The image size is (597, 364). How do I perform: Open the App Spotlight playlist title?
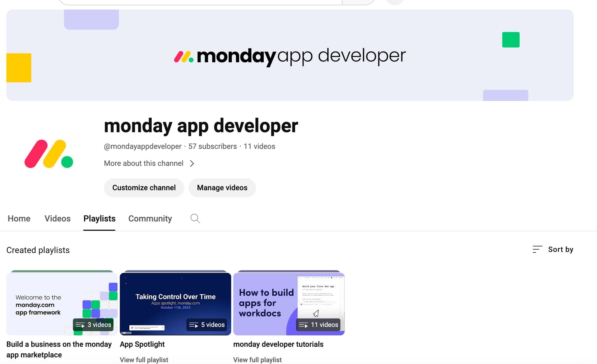pyautogui.click(x=142, y=344)
